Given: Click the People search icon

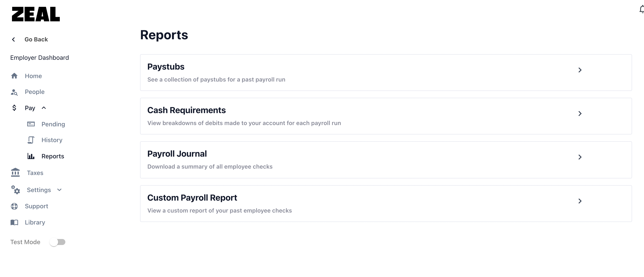Looking at the screenshot, I should coord(14,92).
